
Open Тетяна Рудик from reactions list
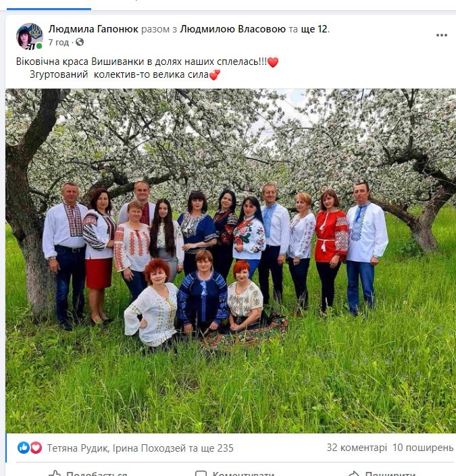click(x=77, y=448)
